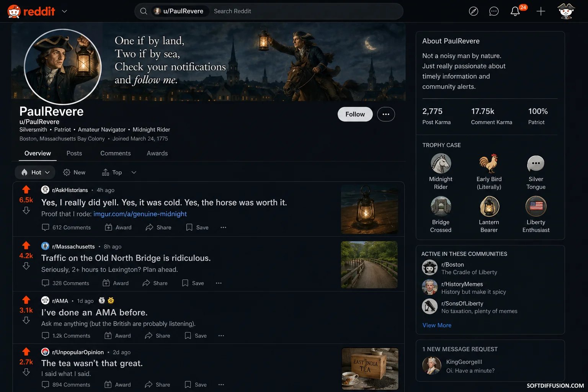Switch to the Comments tab

pyautogui.click(x=115, y=154)
